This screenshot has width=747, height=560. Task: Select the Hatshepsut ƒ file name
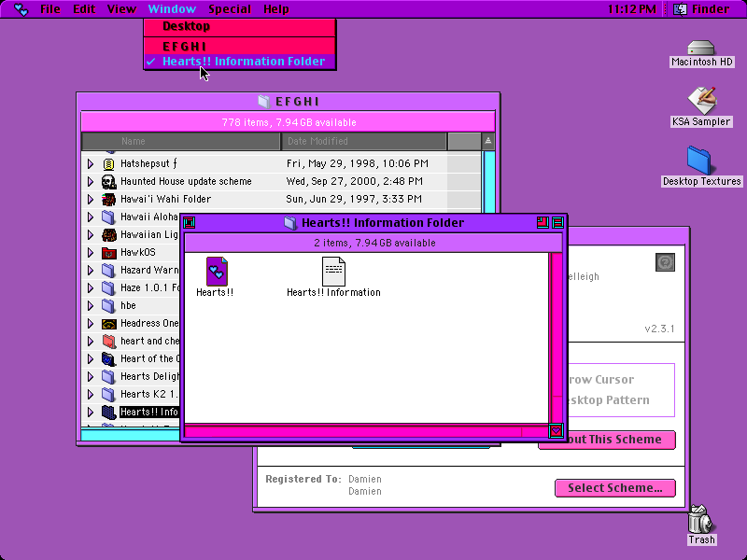[148, 164]
